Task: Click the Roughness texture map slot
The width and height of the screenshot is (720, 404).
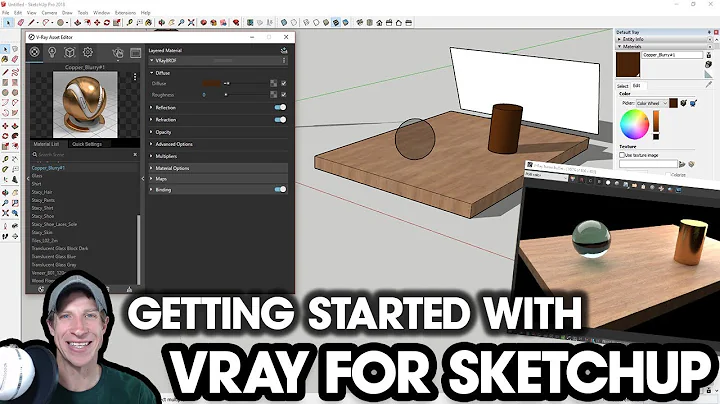Action: pyautogui.click(x=274, y=95)
